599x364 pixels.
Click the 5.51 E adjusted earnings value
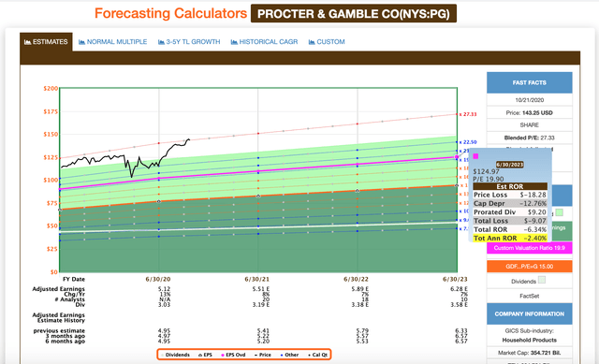pyautogui.click(x=260, y=289)
